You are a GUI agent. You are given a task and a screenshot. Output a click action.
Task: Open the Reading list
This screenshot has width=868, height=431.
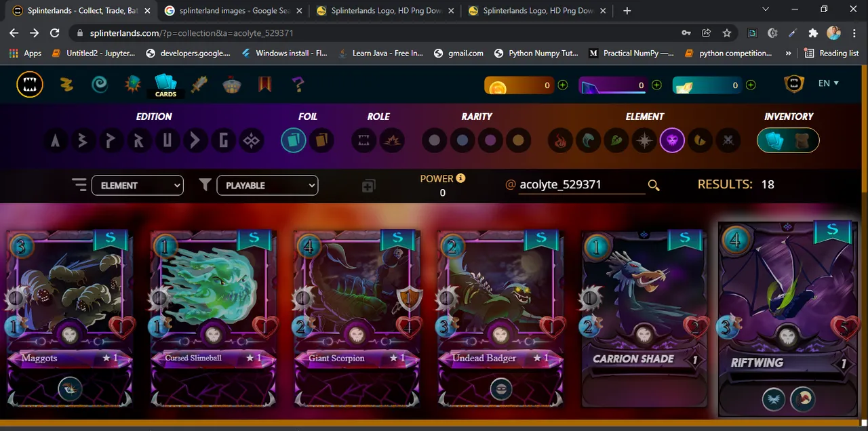831,53
